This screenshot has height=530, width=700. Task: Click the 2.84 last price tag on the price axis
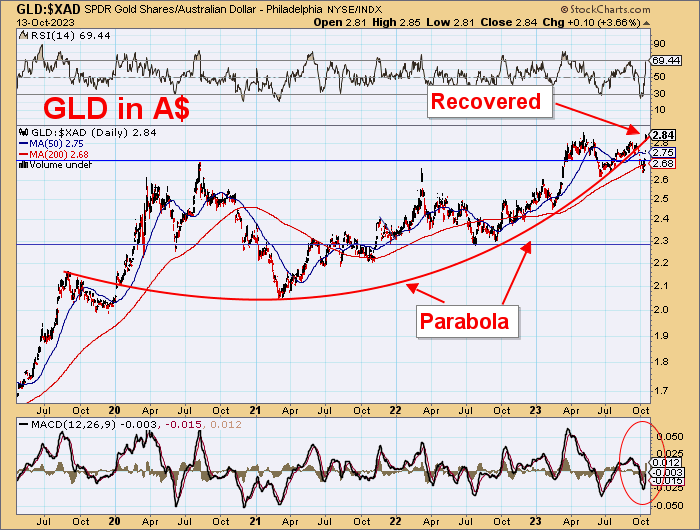click(663, 135)
